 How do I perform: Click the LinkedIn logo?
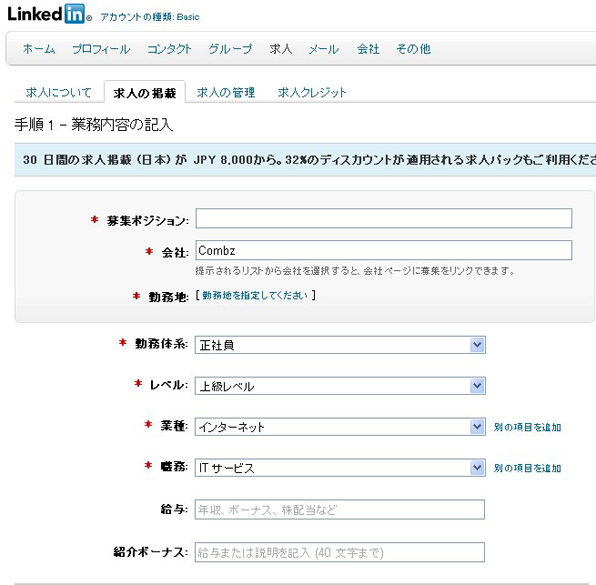pyautogui.click(x=49, y=14)
